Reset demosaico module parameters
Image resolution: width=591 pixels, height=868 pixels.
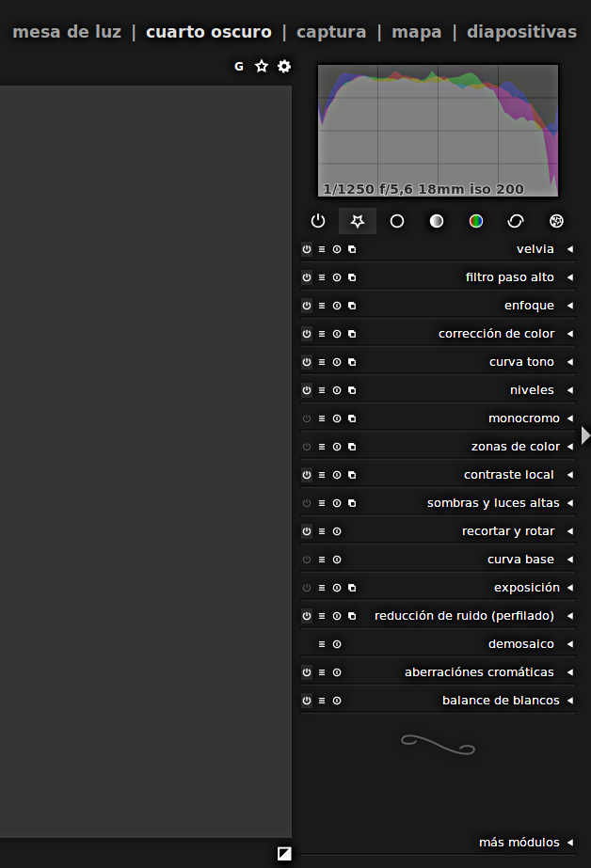(337, 644)
